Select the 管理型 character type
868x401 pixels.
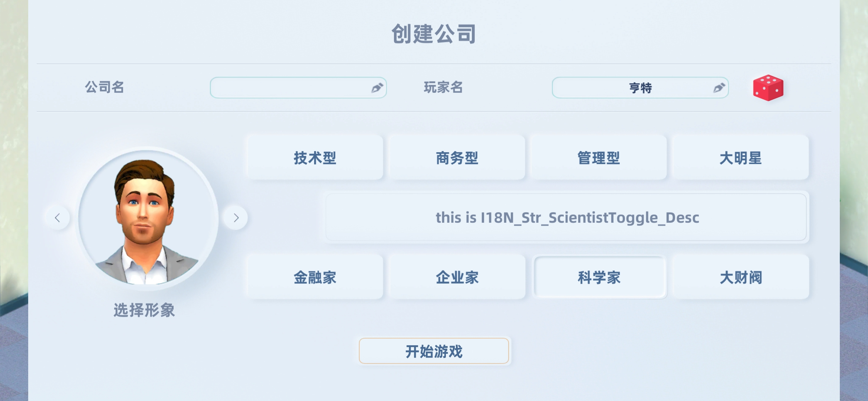tap(599, 158)
